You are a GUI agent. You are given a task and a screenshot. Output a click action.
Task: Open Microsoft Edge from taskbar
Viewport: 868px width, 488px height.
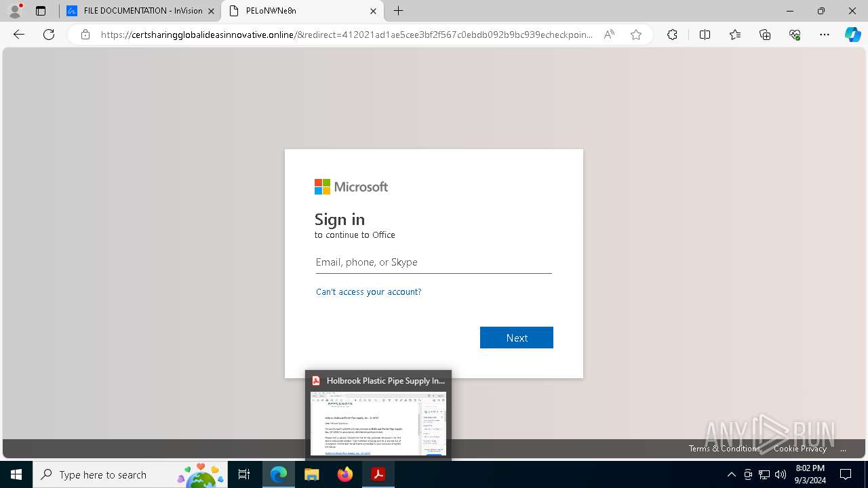279,474
